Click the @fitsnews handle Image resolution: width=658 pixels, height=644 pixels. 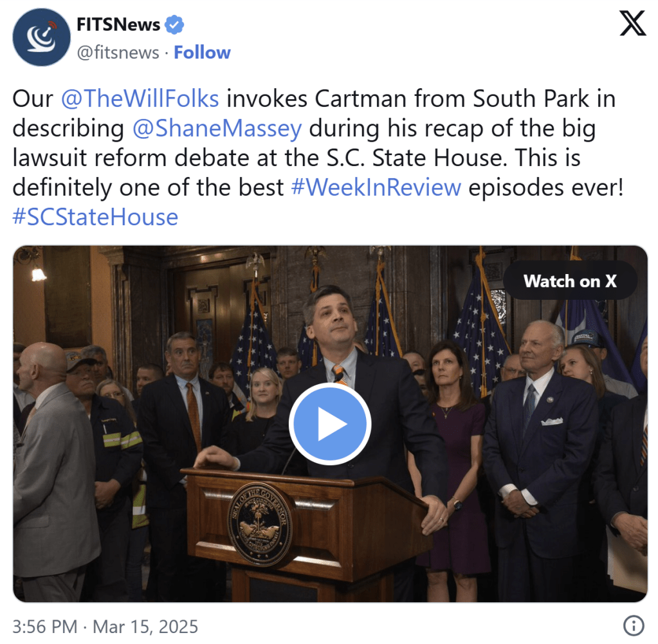tap(118, 53)
